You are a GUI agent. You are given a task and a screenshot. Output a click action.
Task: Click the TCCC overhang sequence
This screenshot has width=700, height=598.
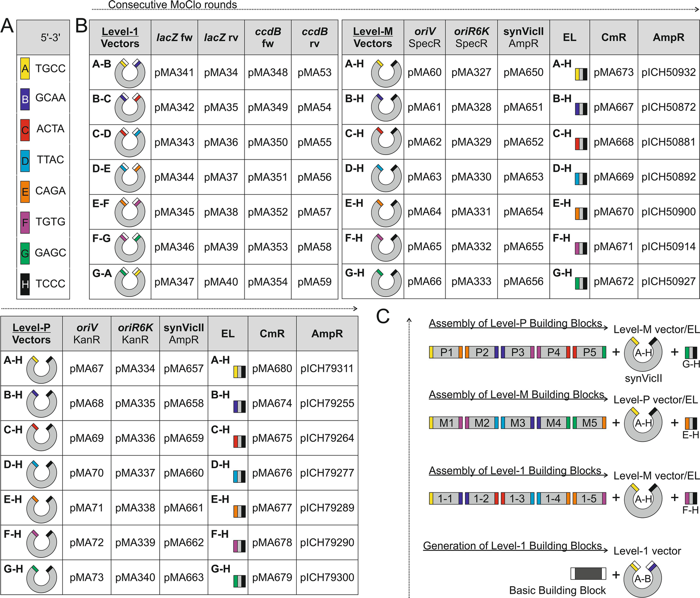coord(51,284)
